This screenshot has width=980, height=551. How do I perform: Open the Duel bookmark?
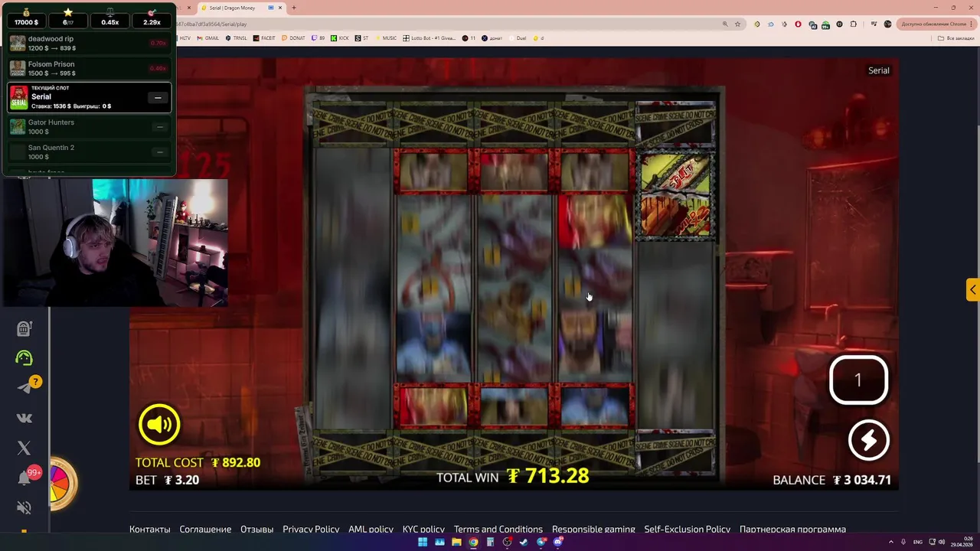pos(518,37)
